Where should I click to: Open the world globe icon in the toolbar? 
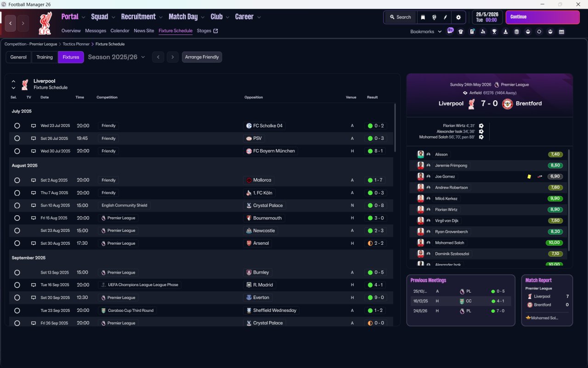click(x=434, y=17)
